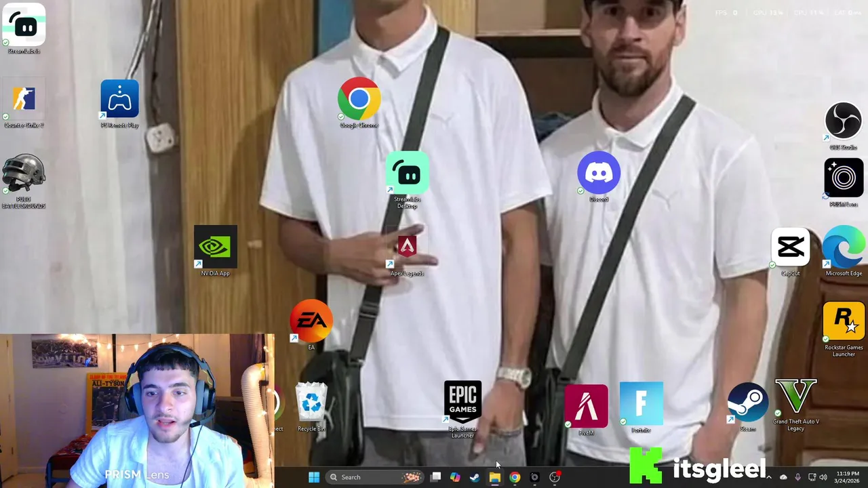This screenshot has width=868, height=488.
Task: Open Steam from the taskbar
Action: click(475, 477)
